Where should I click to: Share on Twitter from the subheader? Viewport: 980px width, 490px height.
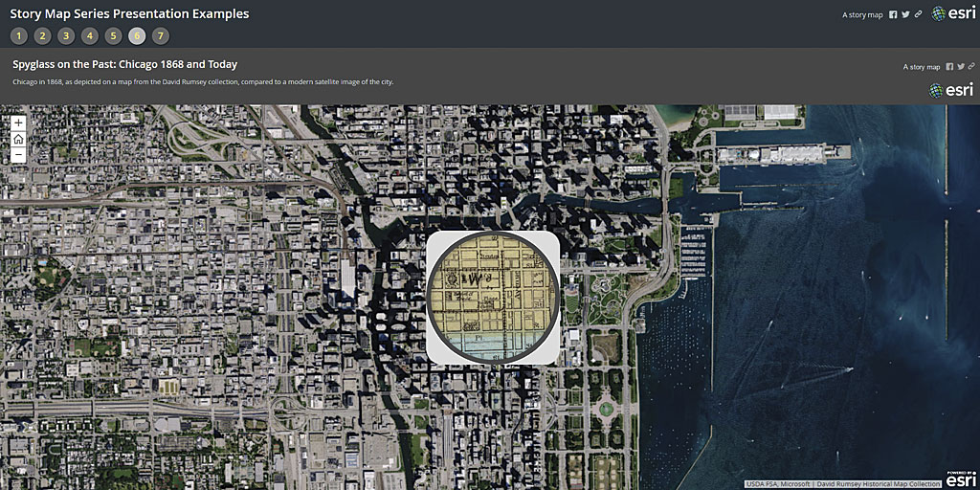click(961, 66)
